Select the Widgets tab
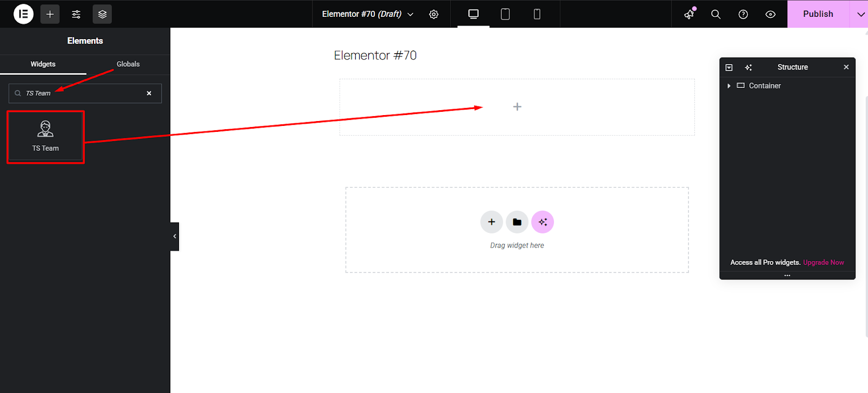Viewport: 868px width, 393px height. click(x=43, y=64)
